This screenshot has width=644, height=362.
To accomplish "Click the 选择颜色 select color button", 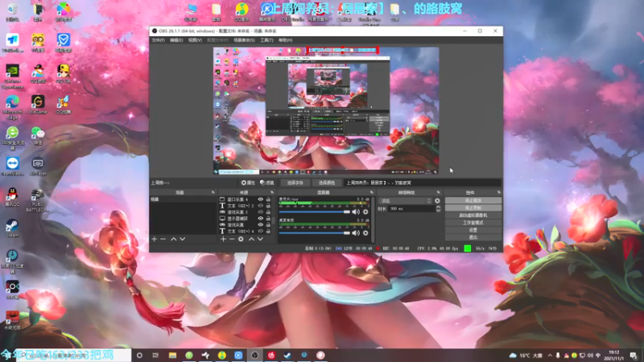I will [327, 183].
